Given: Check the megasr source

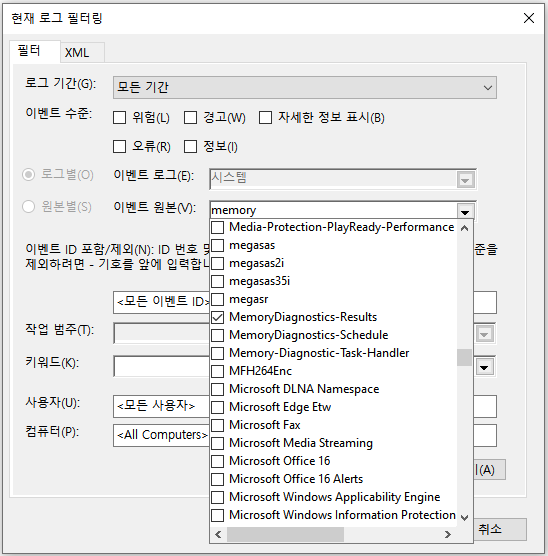Looking at the screenshot, I should 217,299.
